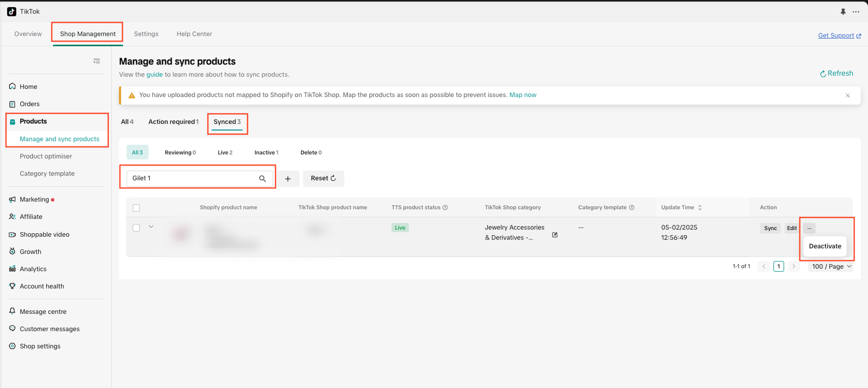Click the Affiliate people icon
Viewport: 868px width, 388px height.
[x=12, y=217]
